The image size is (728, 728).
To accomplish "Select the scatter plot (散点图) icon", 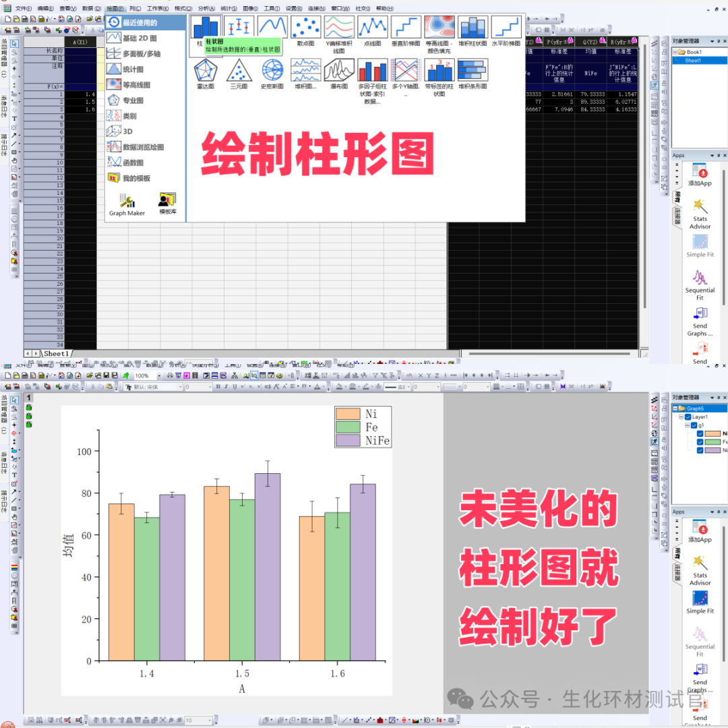I will pos(305,28).
